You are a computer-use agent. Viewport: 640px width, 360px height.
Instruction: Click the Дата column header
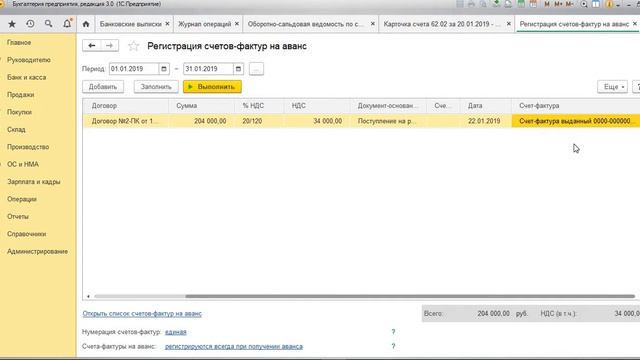click(x=486, y=106)
